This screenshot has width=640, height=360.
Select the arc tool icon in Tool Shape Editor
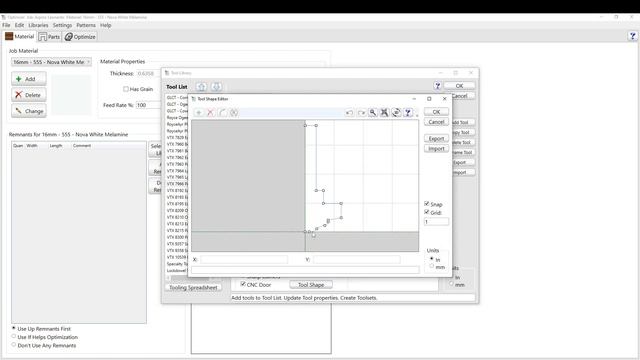222,113
